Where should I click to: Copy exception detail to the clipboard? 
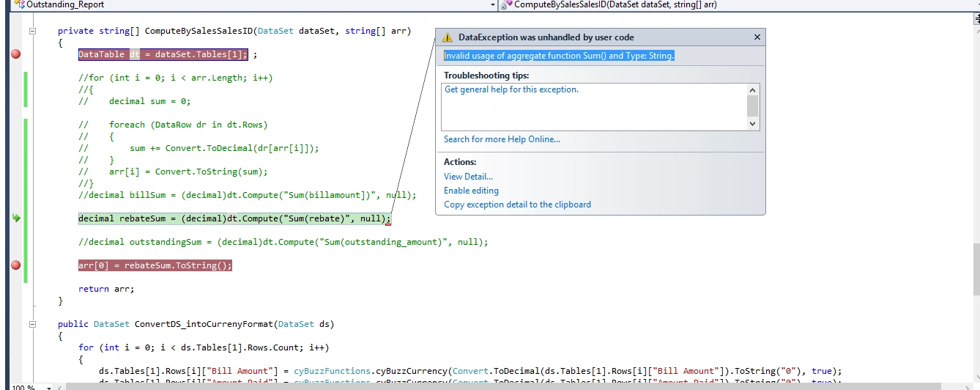tap(517, 205)
